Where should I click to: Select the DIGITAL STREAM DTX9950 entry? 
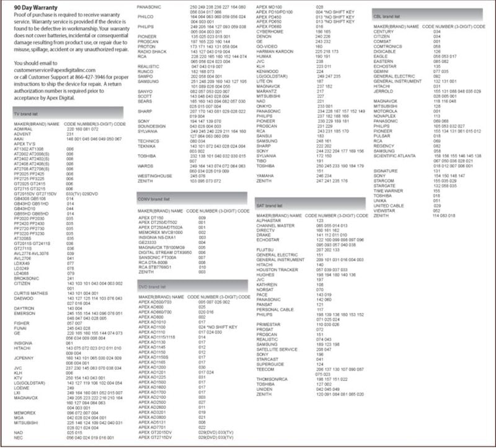165,253
